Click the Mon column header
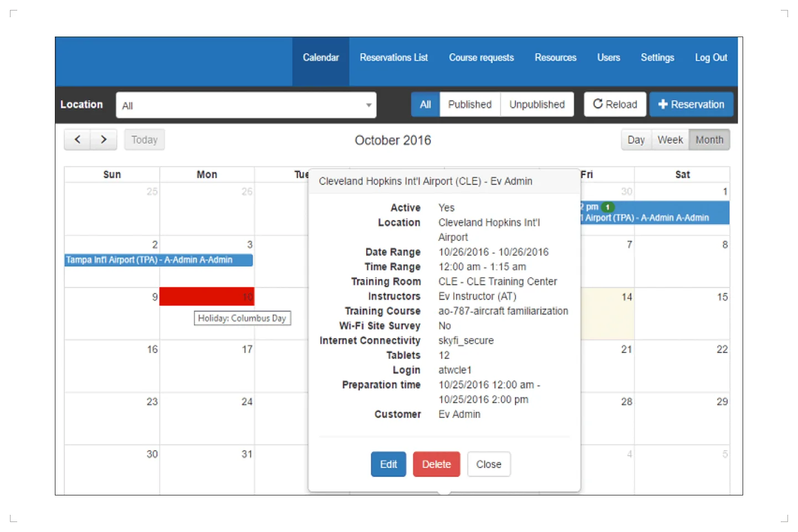 click(x=207, y=175)
